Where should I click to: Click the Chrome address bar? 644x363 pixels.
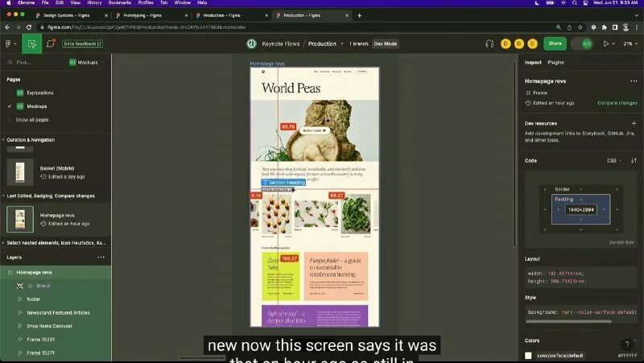295,27
